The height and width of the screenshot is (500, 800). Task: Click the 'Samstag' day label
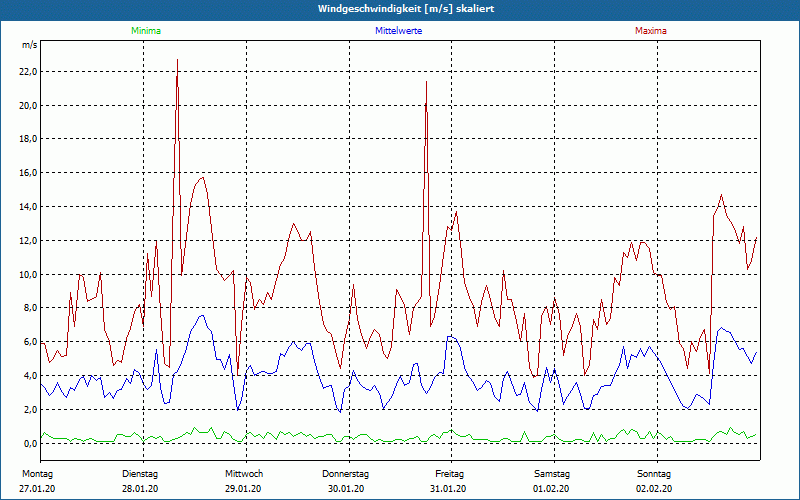coord(552,474)
